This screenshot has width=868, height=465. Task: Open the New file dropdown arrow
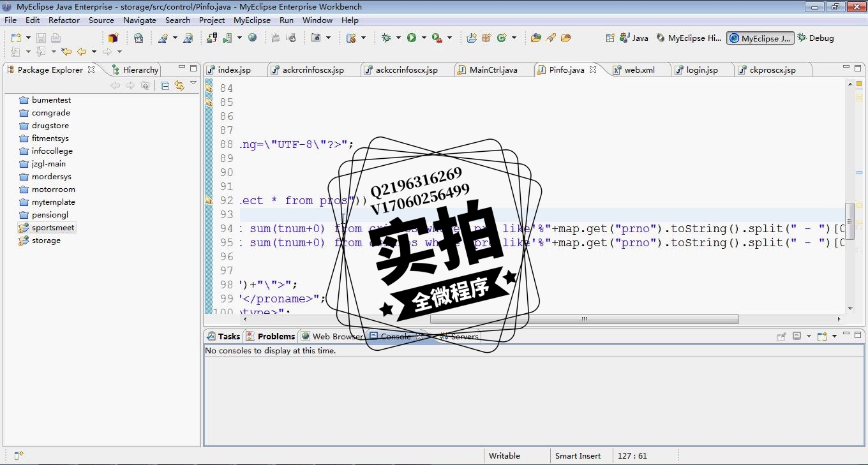(28, 38)
